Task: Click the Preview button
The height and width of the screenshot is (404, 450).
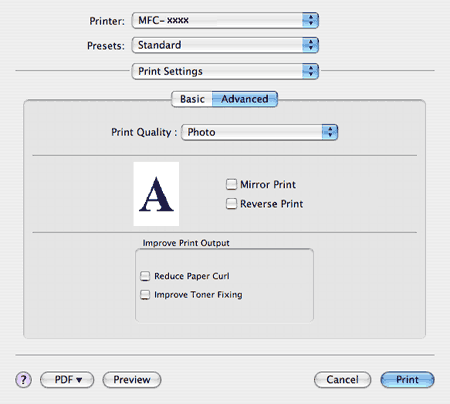Action: click(x=132, y=380)
